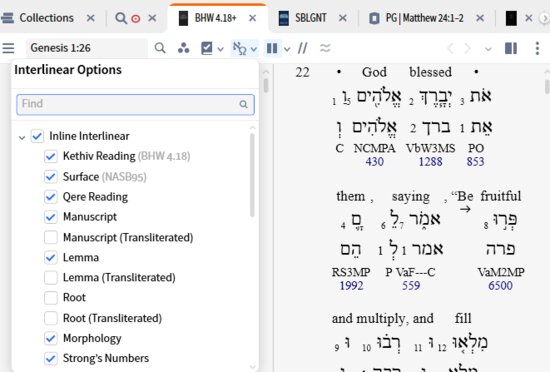
Task: Click the resource checkbox toolbar icon
Action: point(207,48)
